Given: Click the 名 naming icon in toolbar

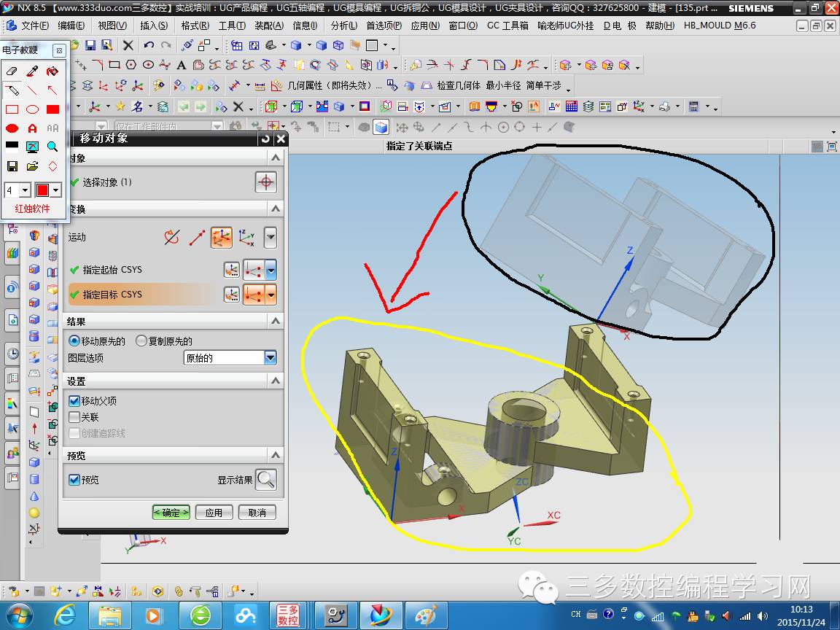Looking at the screenshot, I should point(137,106).
